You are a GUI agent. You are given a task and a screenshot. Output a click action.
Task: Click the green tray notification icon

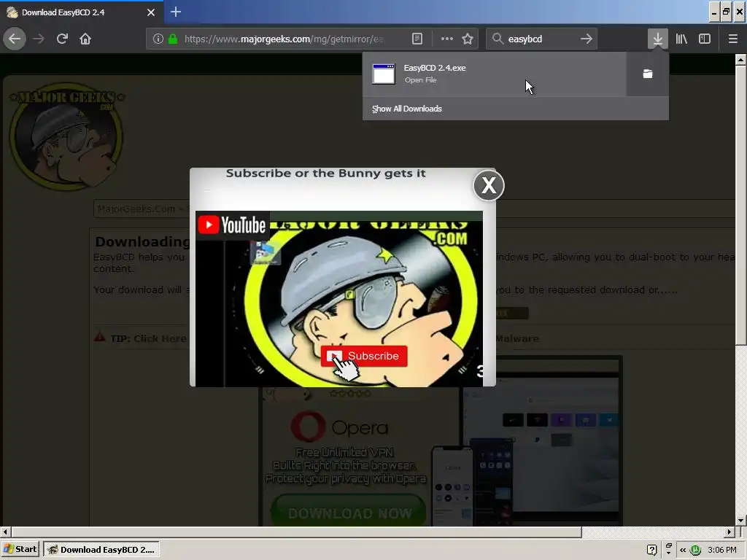(695, 550)
